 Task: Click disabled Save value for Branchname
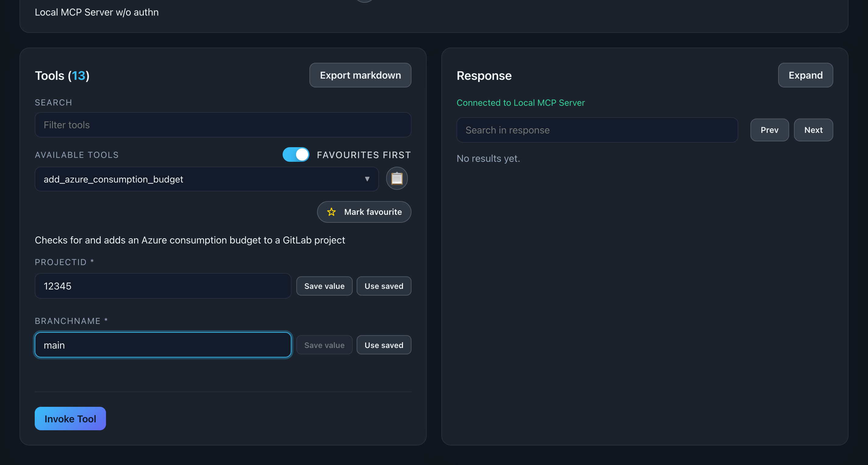pos(324,345)
